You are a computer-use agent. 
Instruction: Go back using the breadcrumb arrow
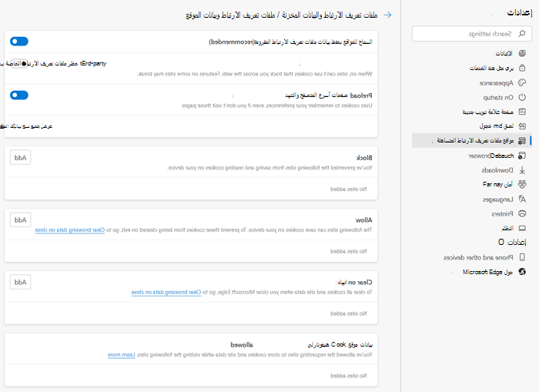tap(387, 15)
